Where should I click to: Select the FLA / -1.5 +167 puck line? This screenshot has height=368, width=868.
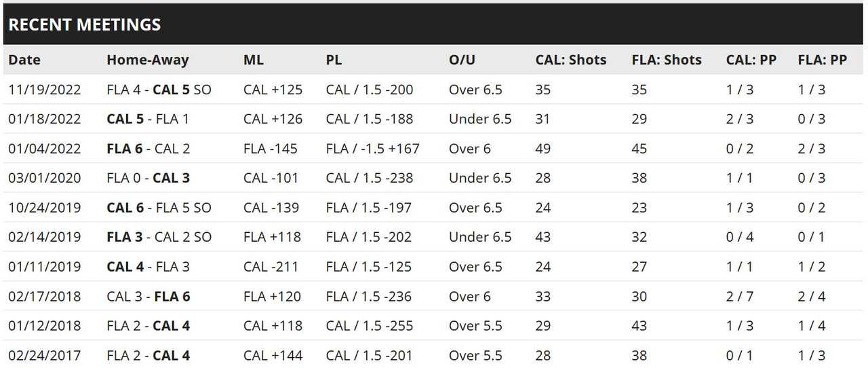point(372,149)
